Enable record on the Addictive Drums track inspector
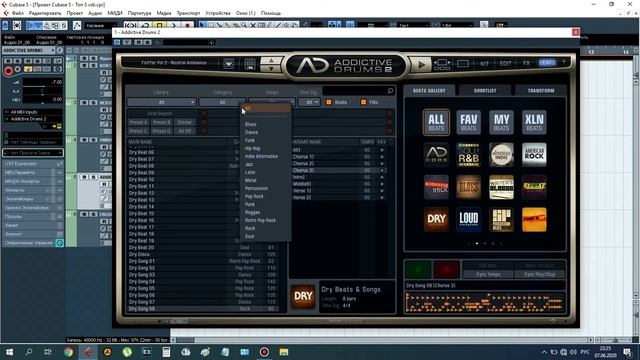The image size is (640, 360). coord(8,71)
